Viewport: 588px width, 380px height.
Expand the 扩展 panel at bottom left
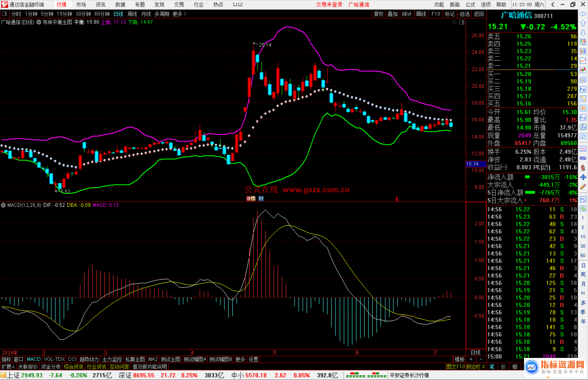pyautogui.click(x=8, y=367)
